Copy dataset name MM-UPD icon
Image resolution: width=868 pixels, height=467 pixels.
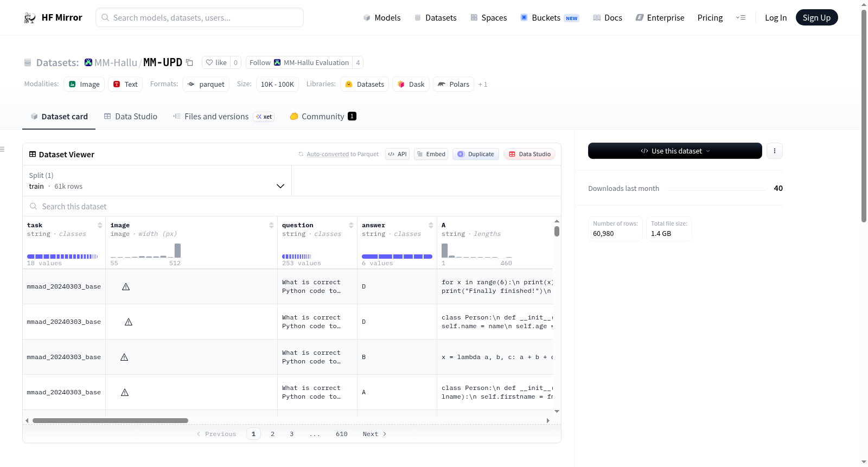coord(189,62)
